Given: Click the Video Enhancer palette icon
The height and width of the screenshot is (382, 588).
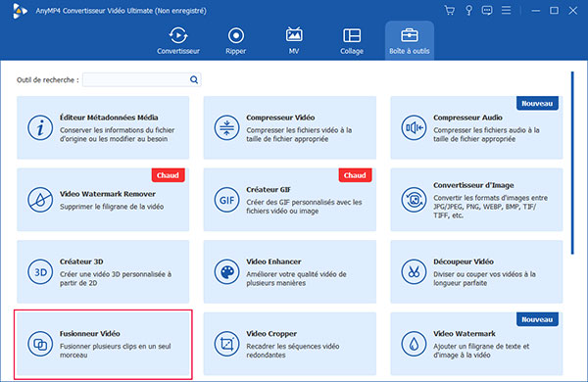Looking at the screenshot, I should click(x=226, y=271).
